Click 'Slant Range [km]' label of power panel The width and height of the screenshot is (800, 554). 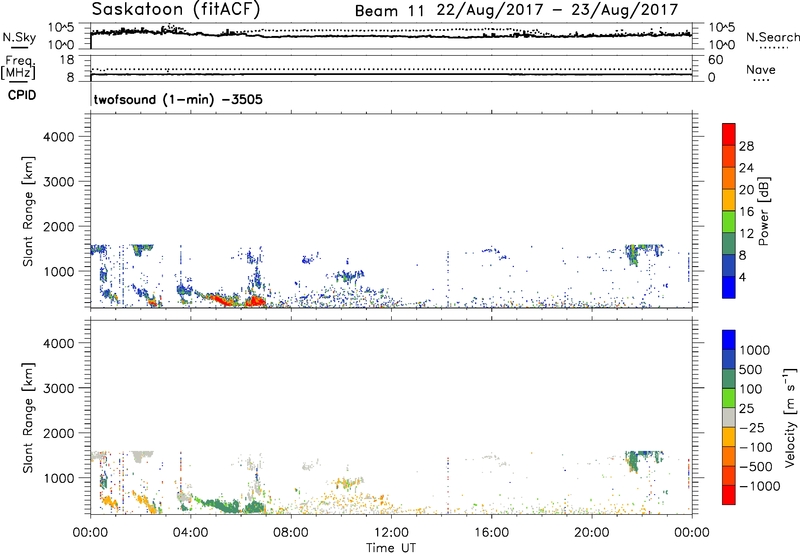coord(28,211)
